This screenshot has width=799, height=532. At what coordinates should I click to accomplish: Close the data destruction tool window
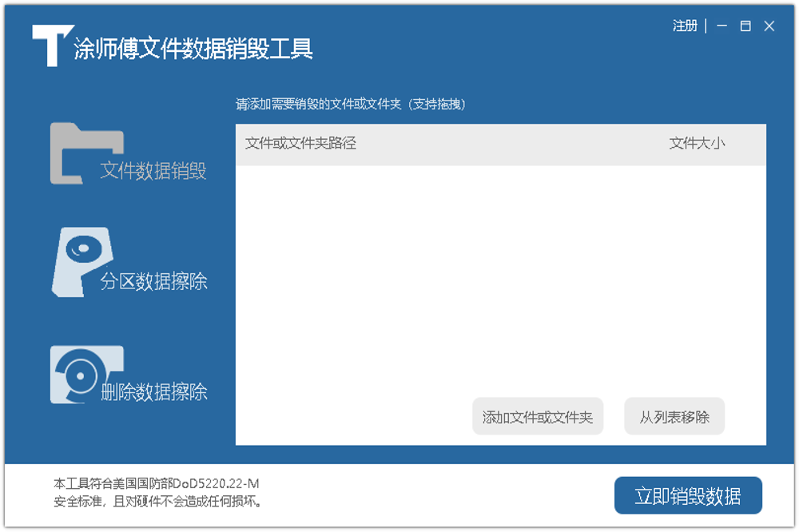tap(769, 26)
